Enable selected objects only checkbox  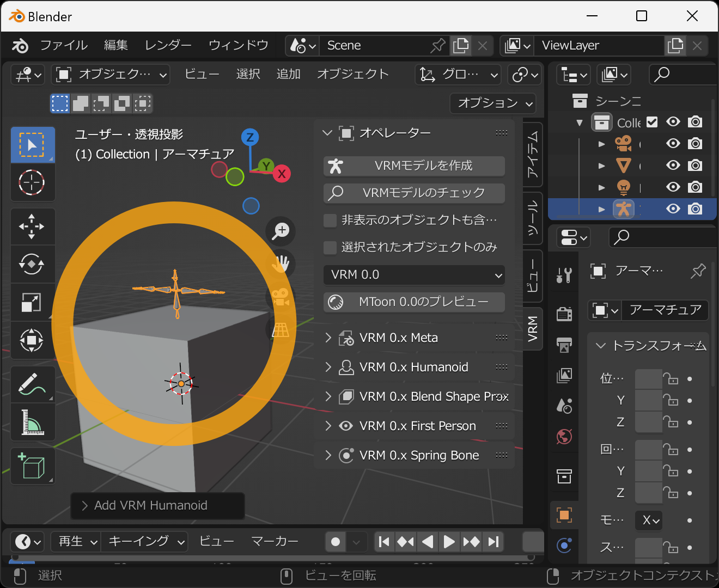pyautogui.click(x=330, y=248)
